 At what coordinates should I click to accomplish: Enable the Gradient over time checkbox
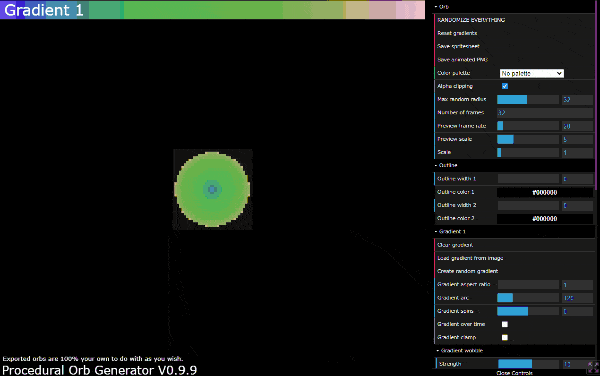tap(505, 324)
